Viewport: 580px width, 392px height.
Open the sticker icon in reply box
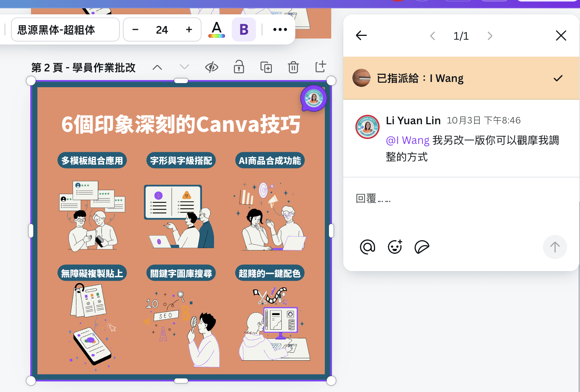[422, 247]
